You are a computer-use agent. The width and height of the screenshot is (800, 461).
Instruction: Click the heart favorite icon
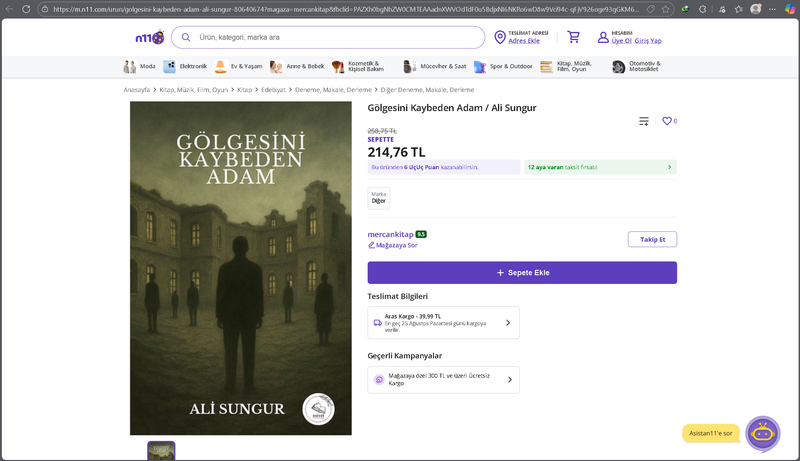[x=667, y=121]
